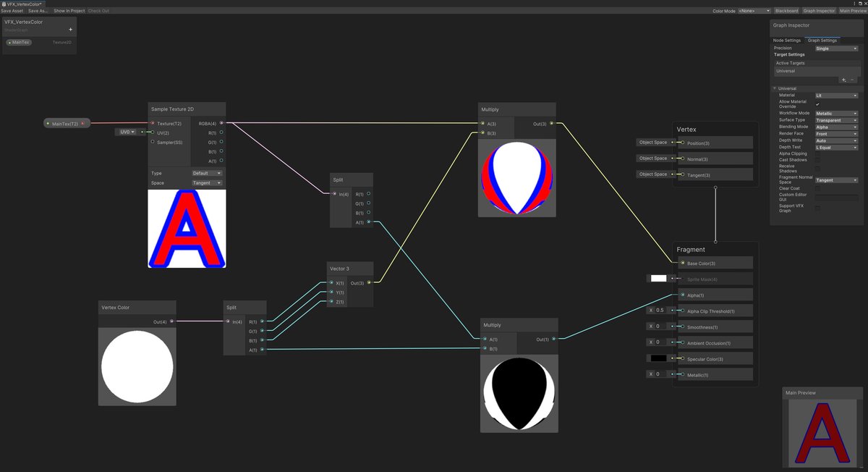Viewport: 868px width, 472px height.
Task: Open the Surface Type dropdown
Action: (x=835, y=120)
